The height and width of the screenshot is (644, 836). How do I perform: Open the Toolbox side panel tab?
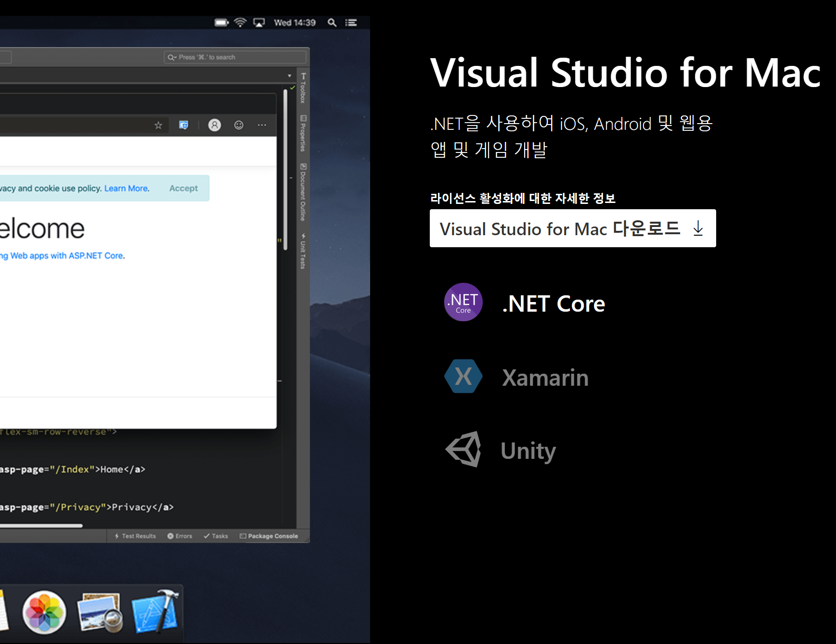[x=303, y=88]
